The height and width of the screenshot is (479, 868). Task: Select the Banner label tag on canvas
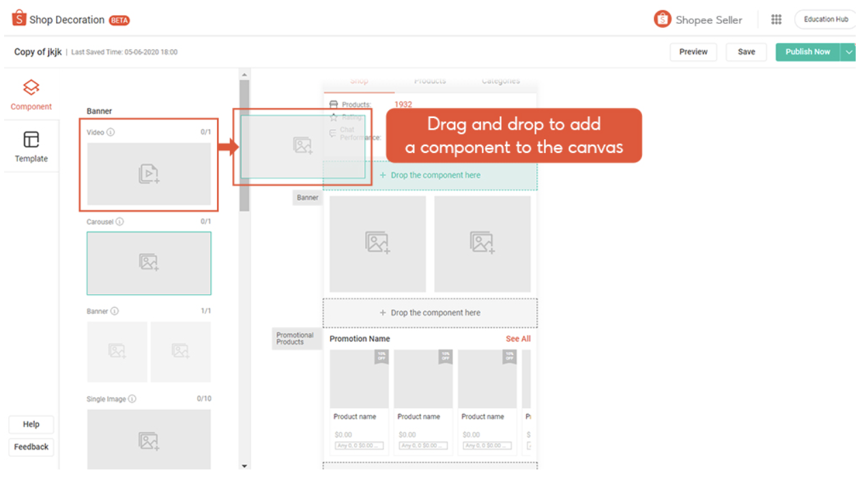pos(308,198)
